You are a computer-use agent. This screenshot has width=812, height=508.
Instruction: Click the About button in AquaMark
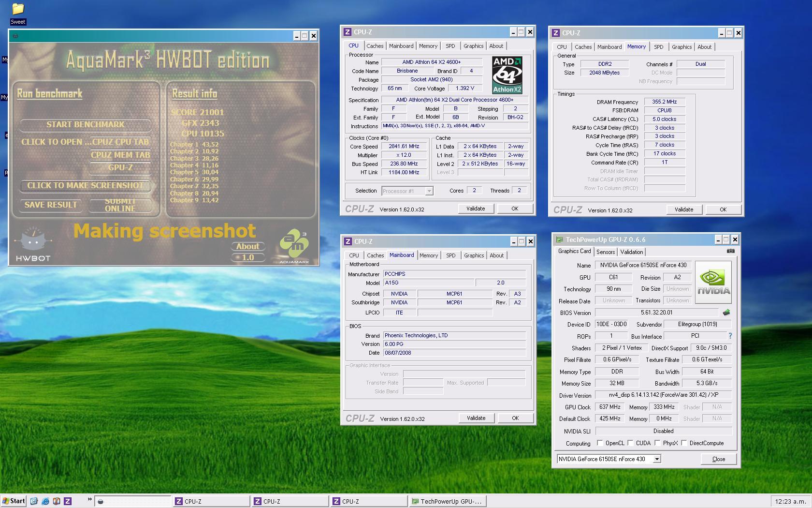[247, 246]
